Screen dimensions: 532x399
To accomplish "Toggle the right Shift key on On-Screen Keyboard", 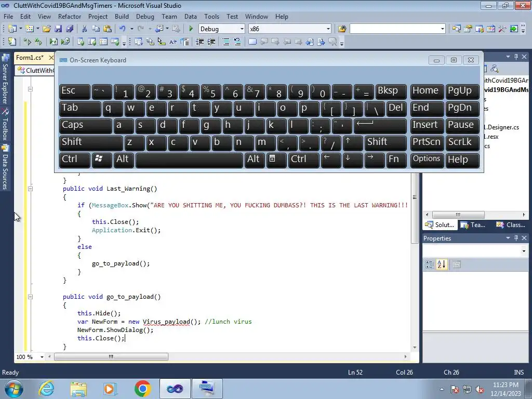I will tap(385, 142).
